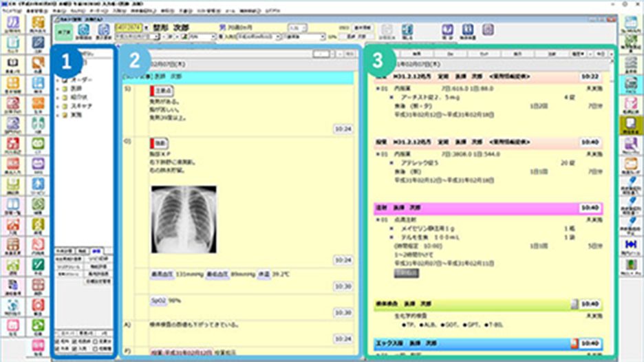Click the green pencil-check icon in the left palette
This screenshot has width=644, height=362.
[39, 266]
